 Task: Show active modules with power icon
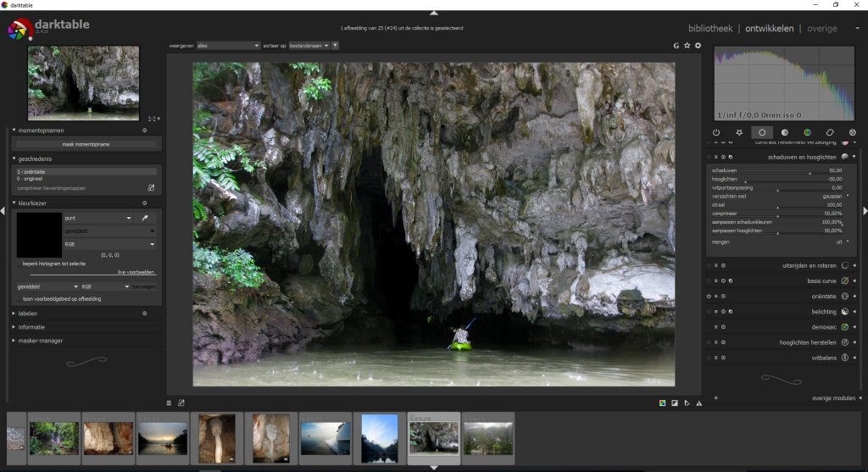pyautogui.click(x=716, y=133)
